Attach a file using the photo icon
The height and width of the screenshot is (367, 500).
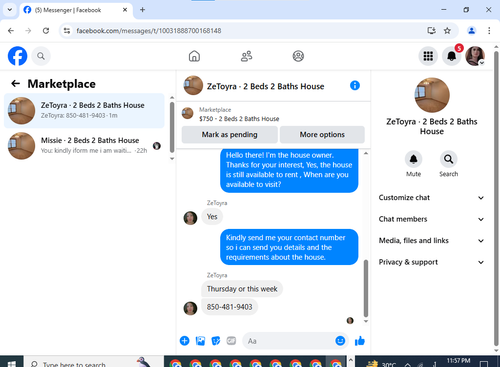(200, 341)
